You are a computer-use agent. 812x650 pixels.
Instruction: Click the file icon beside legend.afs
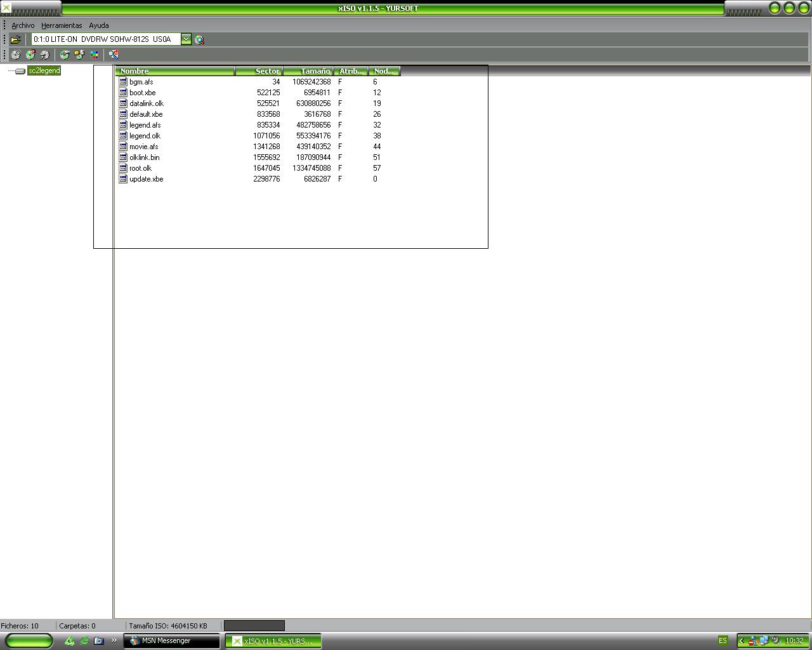tap(124, 125)
